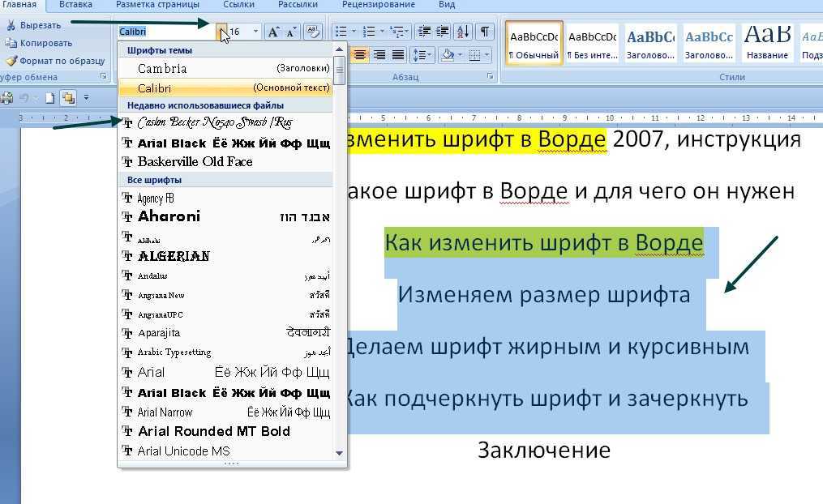The width and height of the screenshot is (823, 504).
Task: Choose Cambria (Заголовки) theme font
Action: point(225,69)
